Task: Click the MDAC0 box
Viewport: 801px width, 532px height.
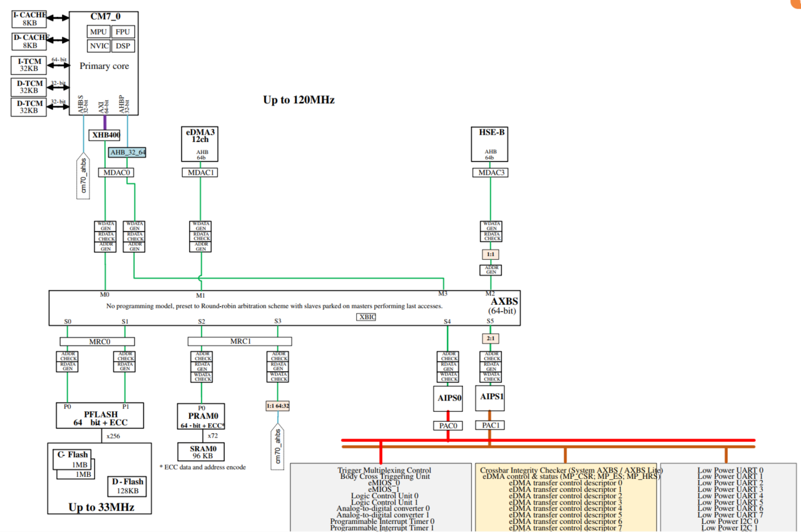Action: pyautogui.click(x=116, y=172)
